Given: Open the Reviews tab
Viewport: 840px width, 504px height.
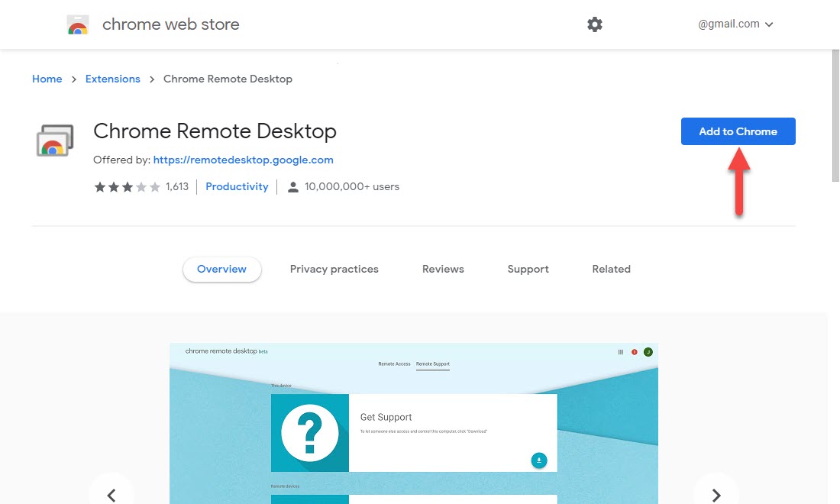Looking at the screenshot, I should (x=443, y=269).
